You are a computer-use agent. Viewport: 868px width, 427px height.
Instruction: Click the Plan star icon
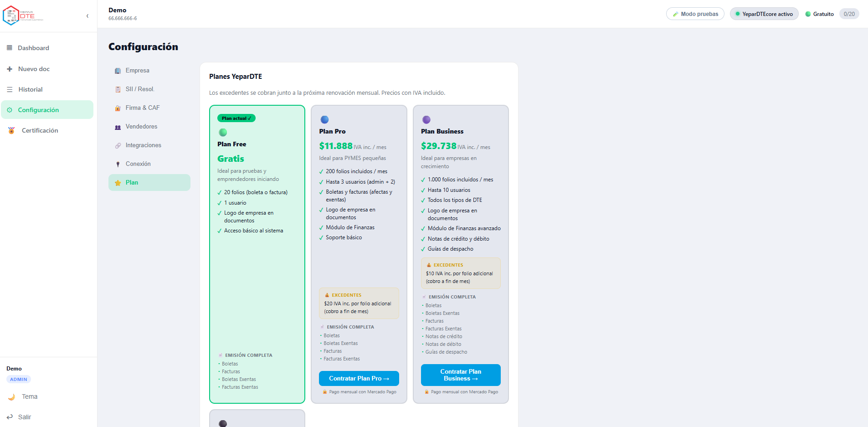point(118,183)
